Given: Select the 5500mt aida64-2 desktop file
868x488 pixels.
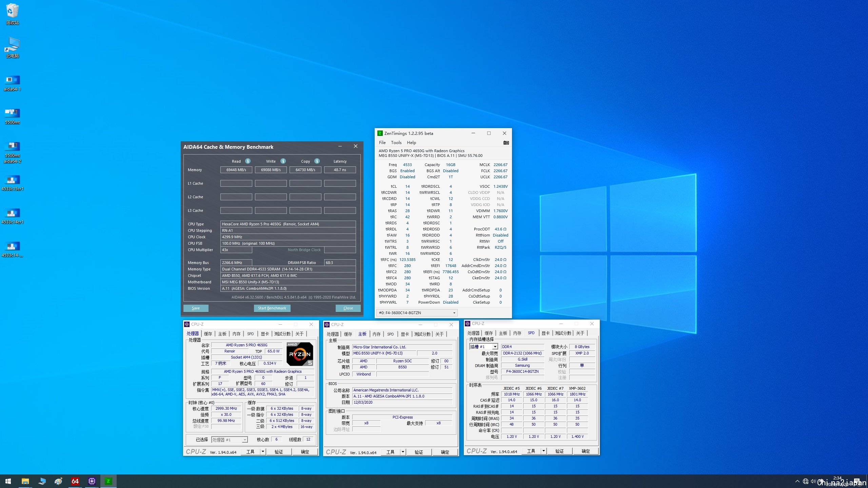Looking at the screenshot, I should [x=13, y=152].
